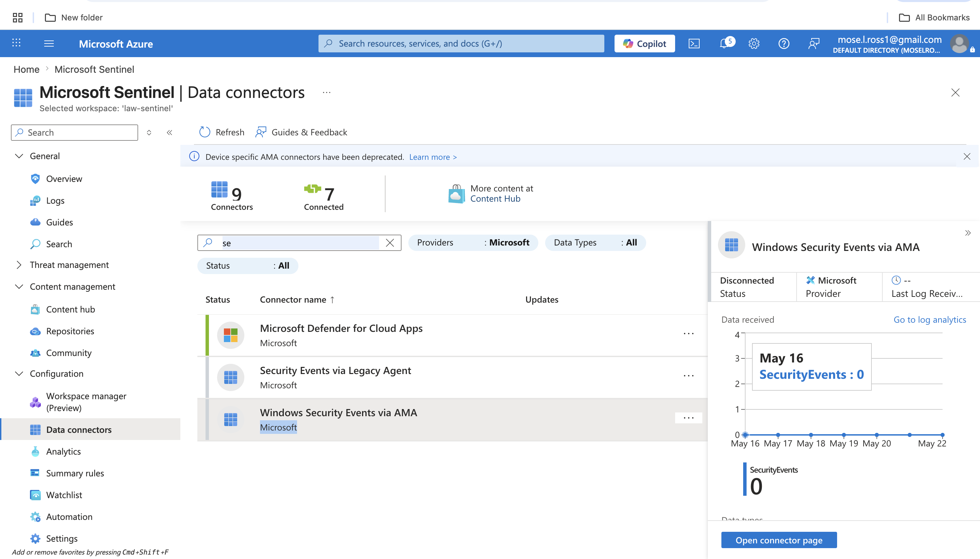Open the Azure portal apps grid icon

(16, 43)
